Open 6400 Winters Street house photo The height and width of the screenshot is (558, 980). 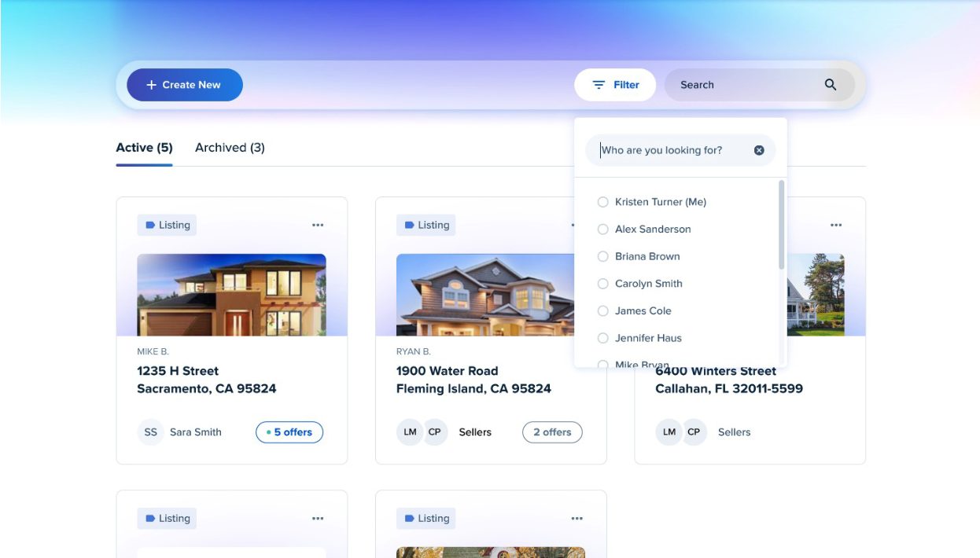[816, 295]
